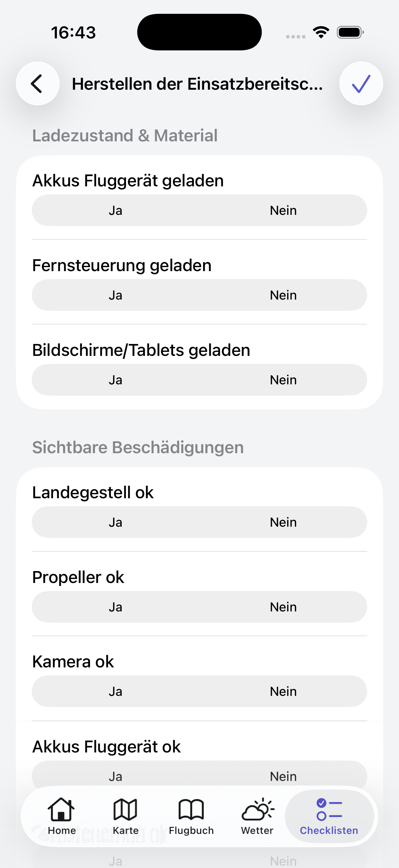Screen dimensions: 399x868
Task: Open the Wetter weather icon
Action: [258, 809]
